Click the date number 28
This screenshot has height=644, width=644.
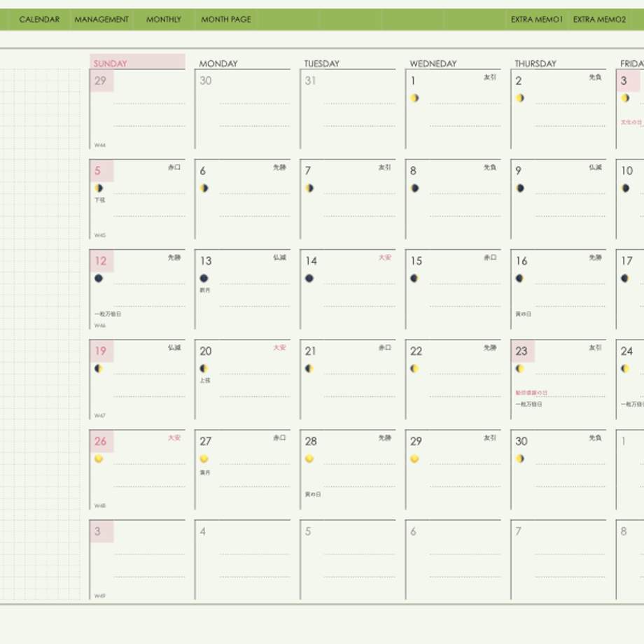[x=311, y=441]
